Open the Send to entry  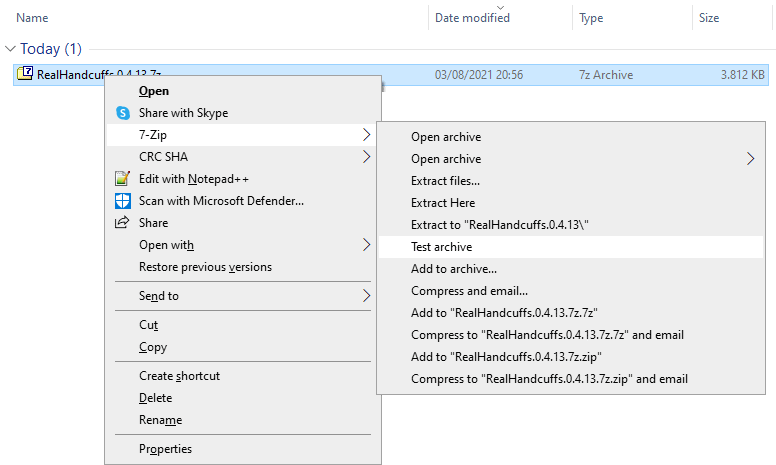pyautogui.click(x=243, y=296)
